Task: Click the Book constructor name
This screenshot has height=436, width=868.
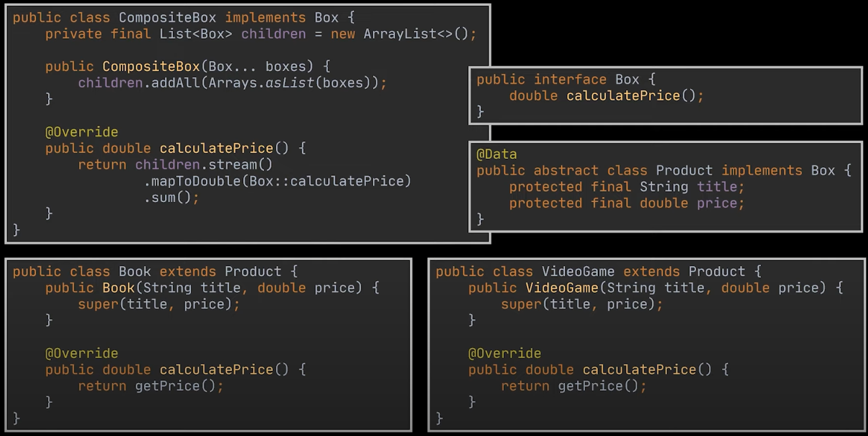Action: (118, 288)
